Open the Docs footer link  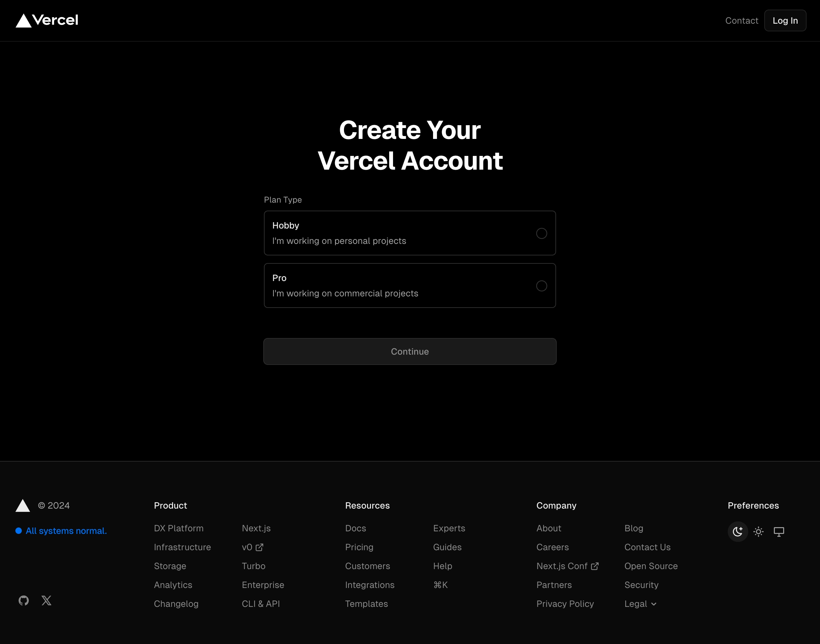[x=356, y=528]
